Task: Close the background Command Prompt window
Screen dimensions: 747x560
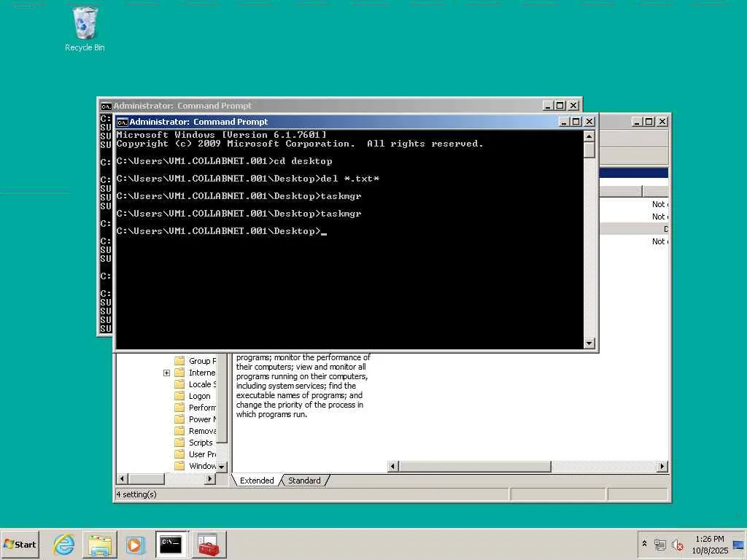Action: click(x=573, y=106)
